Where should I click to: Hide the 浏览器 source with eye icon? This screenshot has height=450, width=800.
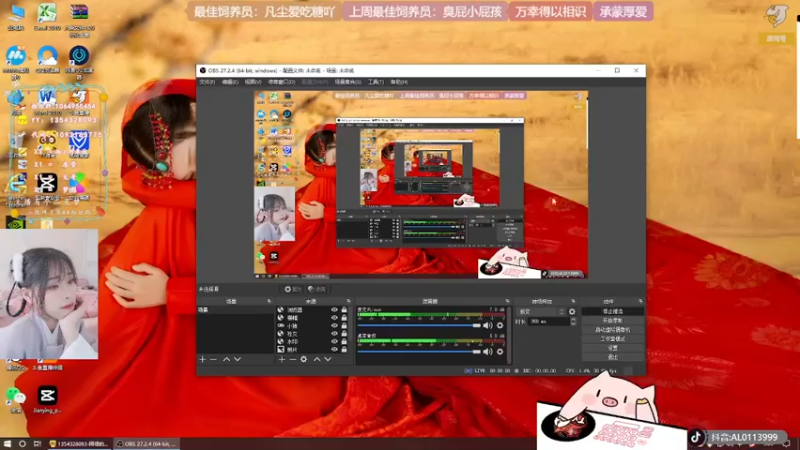pyautogui.click(x=334, y=310)
